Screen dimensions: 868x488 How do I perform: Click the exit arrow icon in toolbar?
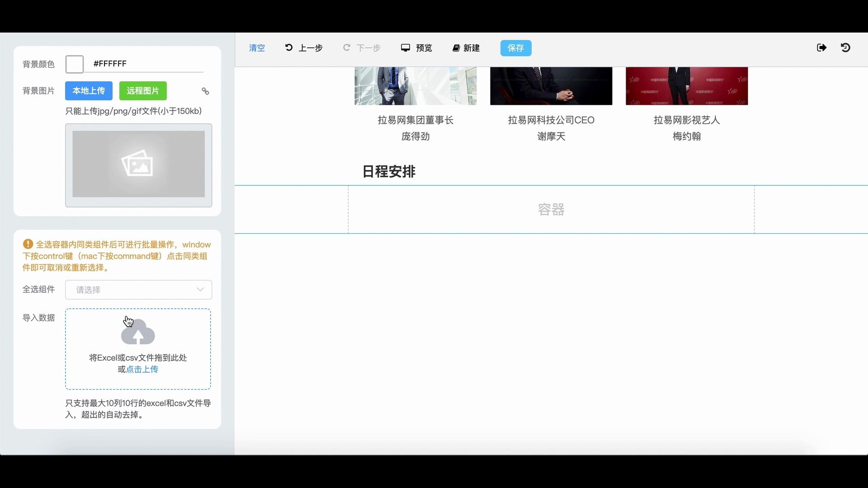pyautogui.click(x=822, y=47)
